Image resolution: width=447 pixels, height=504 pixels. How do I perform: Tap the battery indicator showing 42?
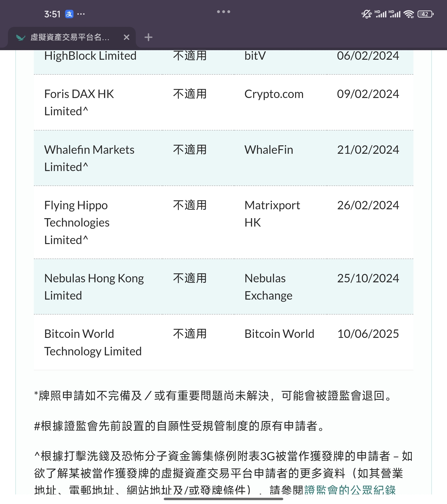(425, 14)
